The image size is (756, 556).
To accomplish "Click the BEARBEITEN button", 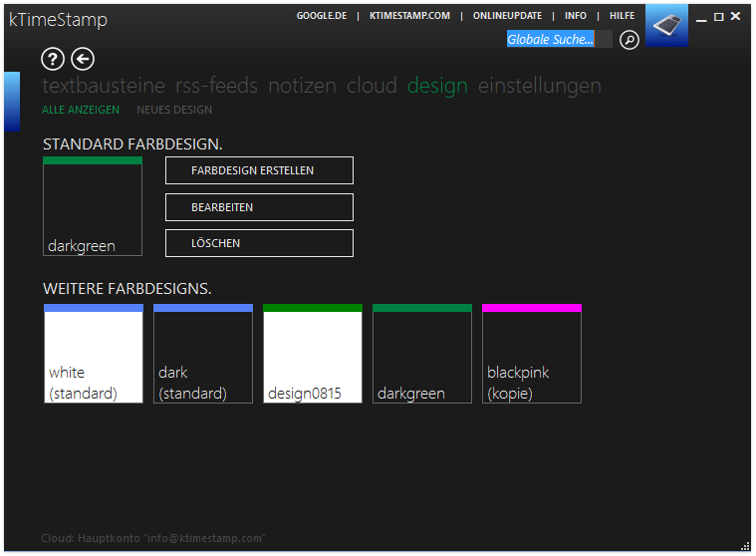I will pos(259,207).
